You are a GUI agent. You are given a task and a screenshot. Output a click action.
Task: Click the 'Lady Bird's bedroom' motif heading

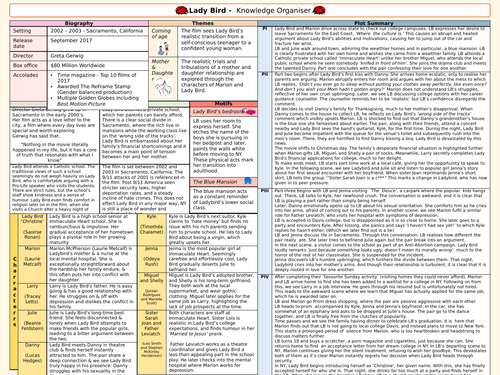217,111
